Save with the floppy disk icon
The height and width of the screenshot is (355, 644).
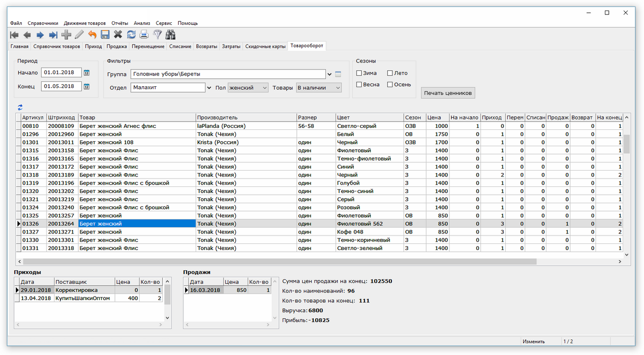[105, 35]
